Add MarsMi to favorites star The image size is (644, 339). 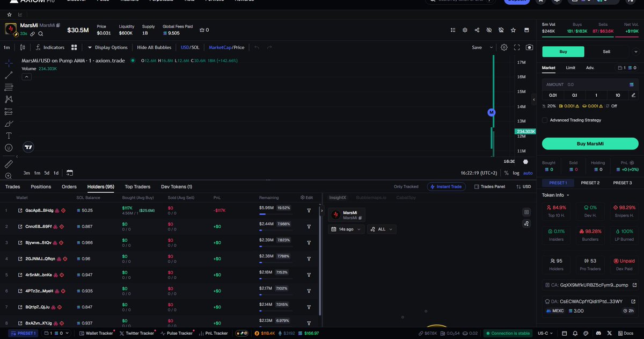pyautogui.click(x=514, y=30)
